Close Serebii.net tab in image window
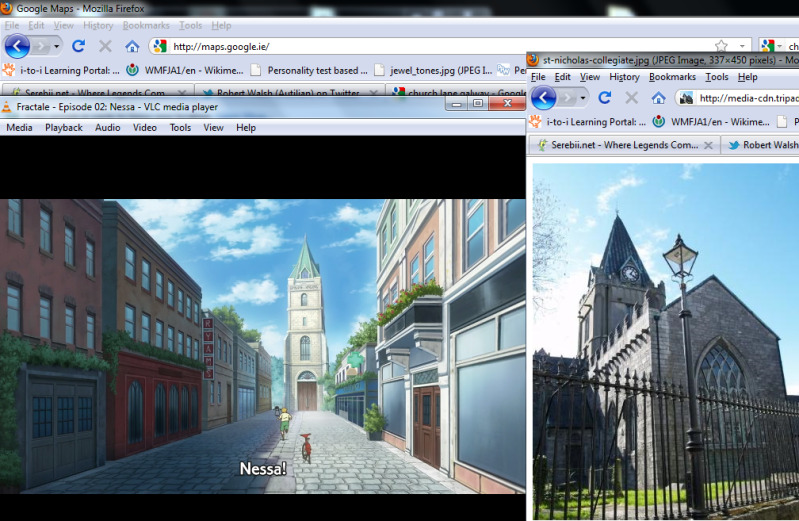Image resolution: width=799 pixels, height=521 pixels. [x=708, y=145]
